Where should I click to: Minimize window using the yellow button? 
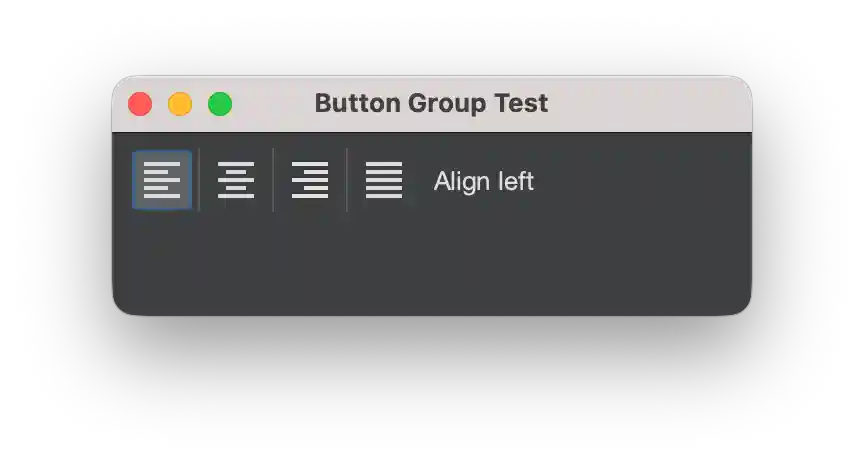180,104
